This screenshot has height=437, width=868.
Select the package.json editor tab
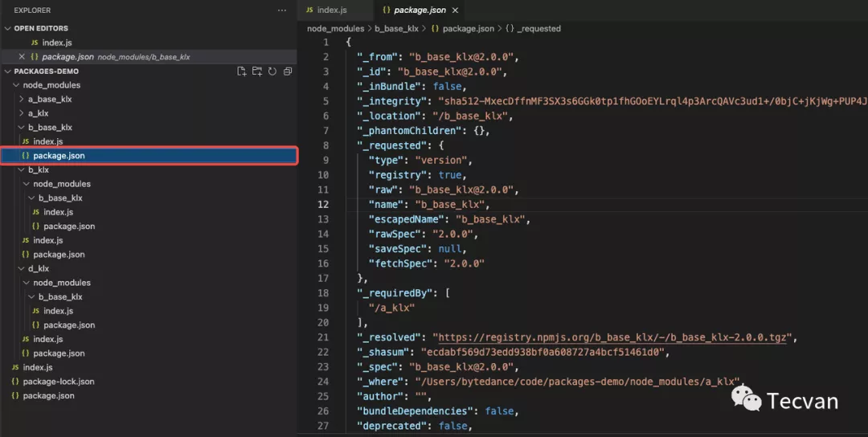(415, 10)
